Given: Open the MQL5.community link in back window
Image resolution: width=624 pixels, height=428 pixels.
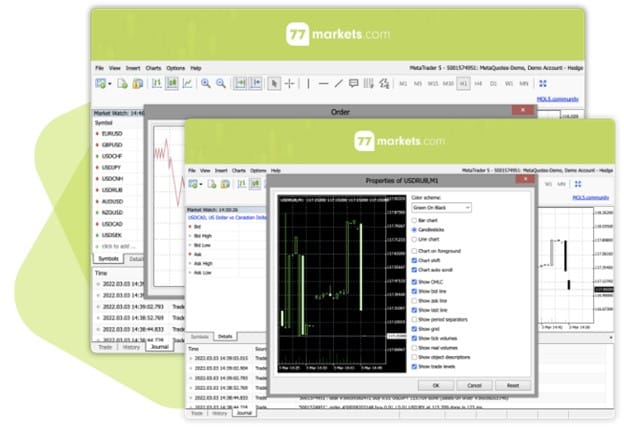Looking at the screenshot, I should (x=557, y=100).
